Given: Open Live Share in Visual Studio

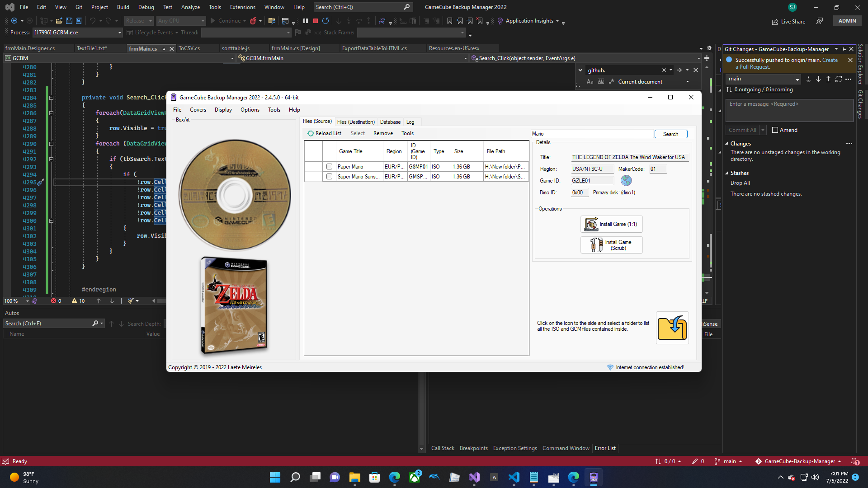Looking at the screenshot, I should (788, 21).
